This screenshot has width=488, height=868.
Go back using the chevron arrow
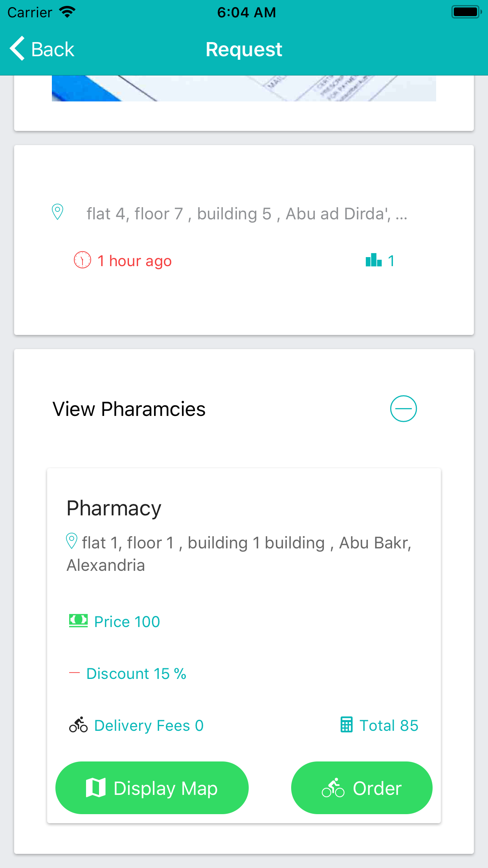click(x=17, y=49)
